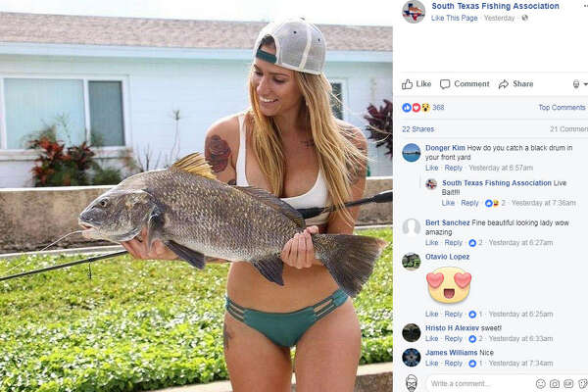Open Otavio Lopez's profile name link

click(x=448, y=257)
